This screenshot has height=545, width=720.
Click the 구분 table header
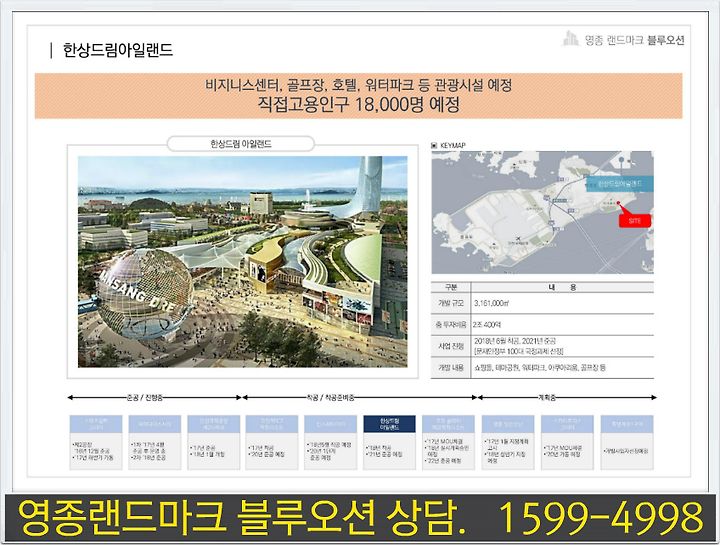click(451, 287)
